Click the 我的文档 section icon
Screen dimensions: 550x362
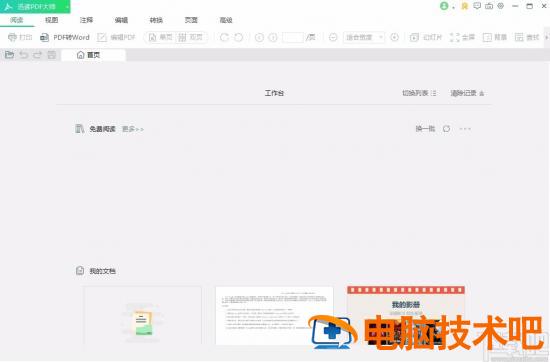click(80, 270)
